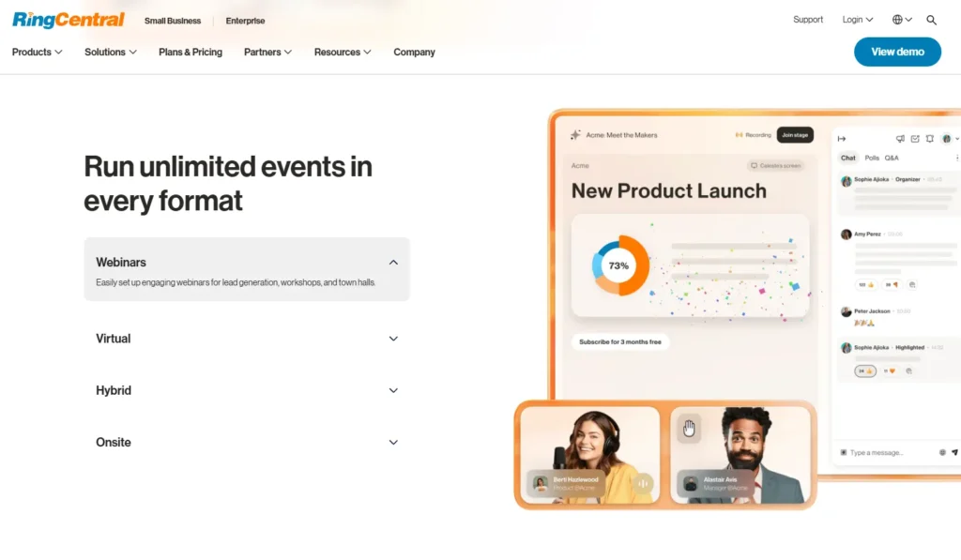
Task: Click the 73% donut chart
Action: coord(619,265)
